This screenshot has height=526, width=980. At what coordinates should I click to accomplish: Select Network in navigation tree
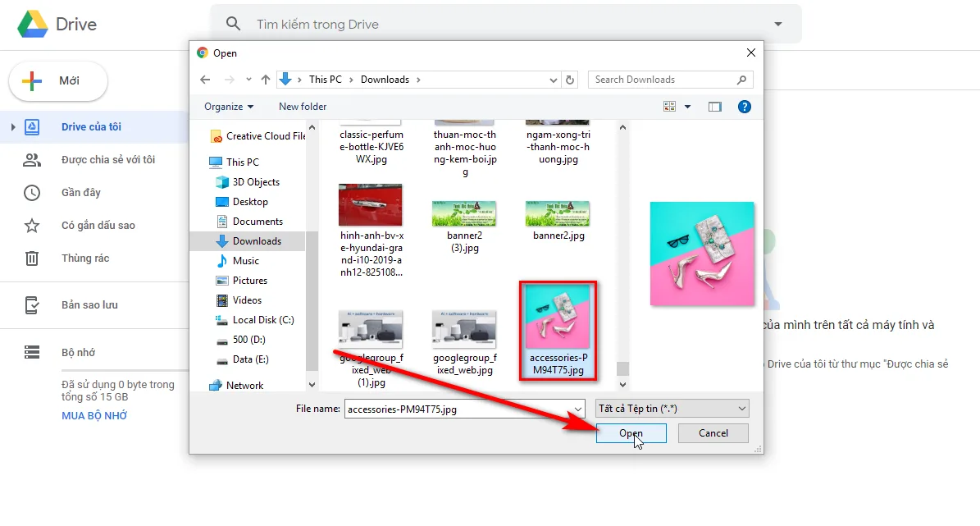click(237, 386)
